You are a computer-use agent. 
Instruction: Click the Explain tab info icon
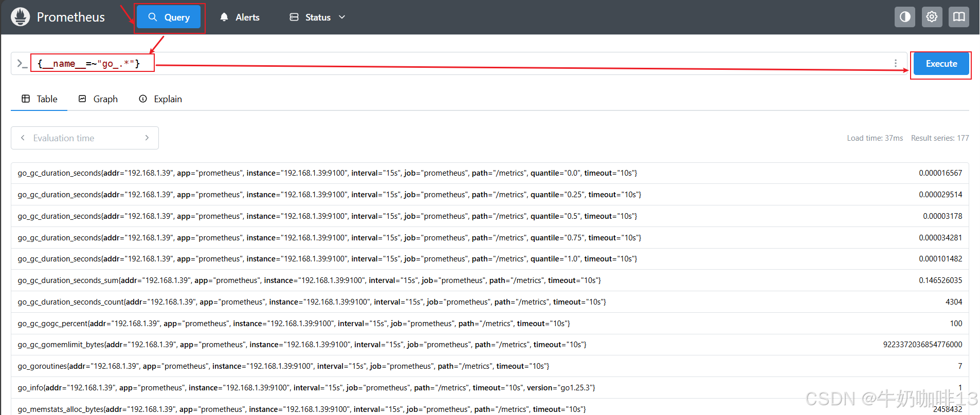143,99
